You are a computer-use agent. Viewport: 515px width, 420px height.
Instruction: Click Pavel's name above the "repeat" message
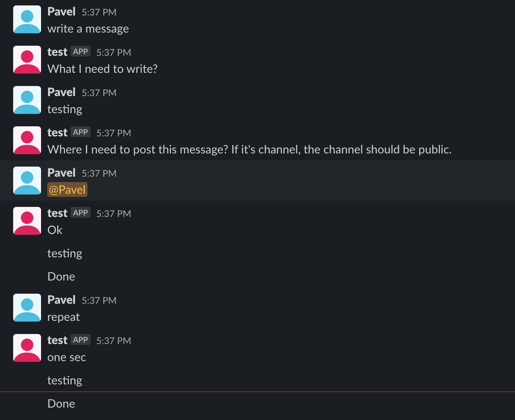[61, 300]
